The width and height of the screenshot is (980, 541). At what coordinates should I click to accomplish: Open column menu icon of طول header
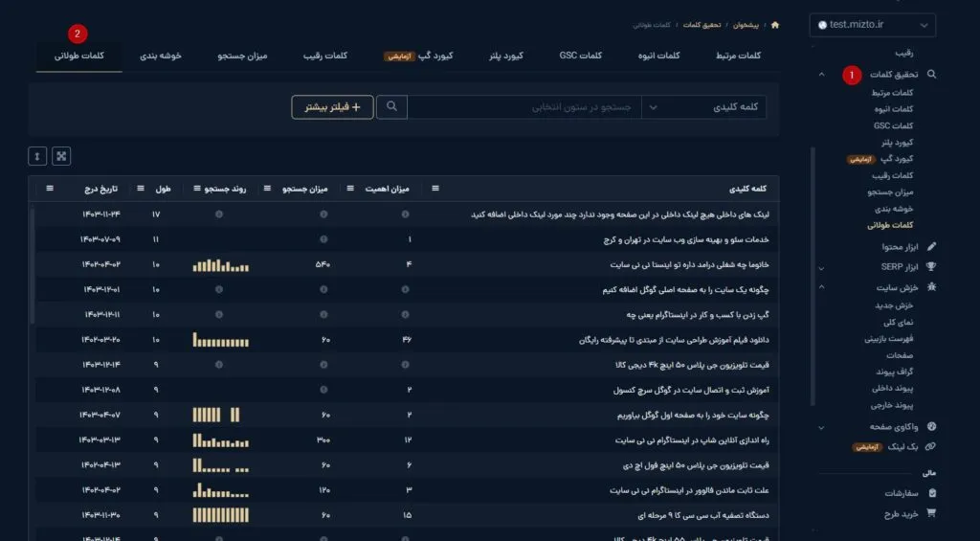pos(140,189)
